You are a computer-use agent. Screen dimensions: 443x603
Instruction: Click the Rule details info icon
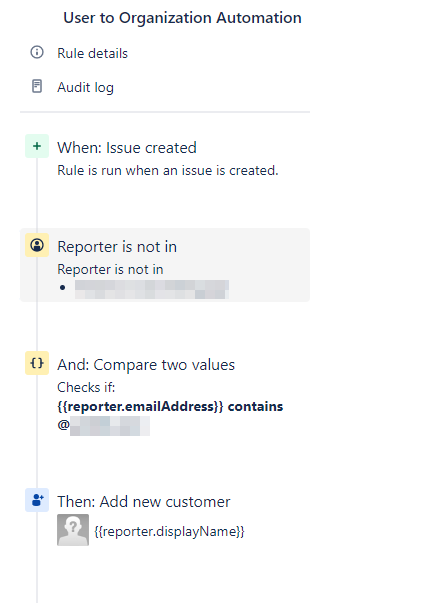[x=37, y=52]
